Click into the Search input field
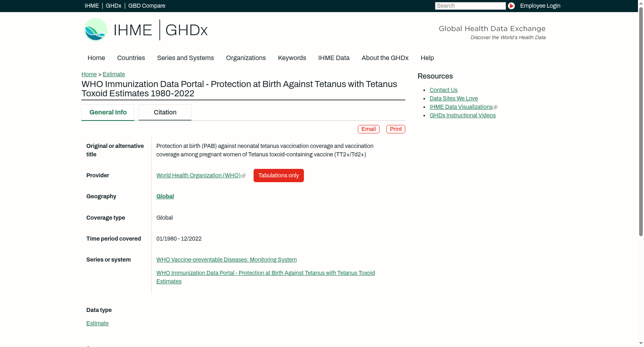Screen dimensions: 644x347 (470, 6)
